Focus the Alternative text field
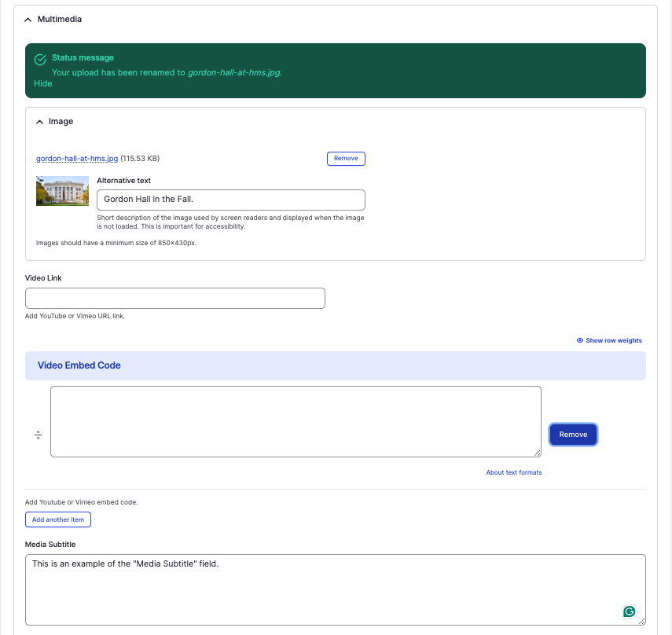The height and width of the screenshot is (635, 672). (x=230, y=200)
